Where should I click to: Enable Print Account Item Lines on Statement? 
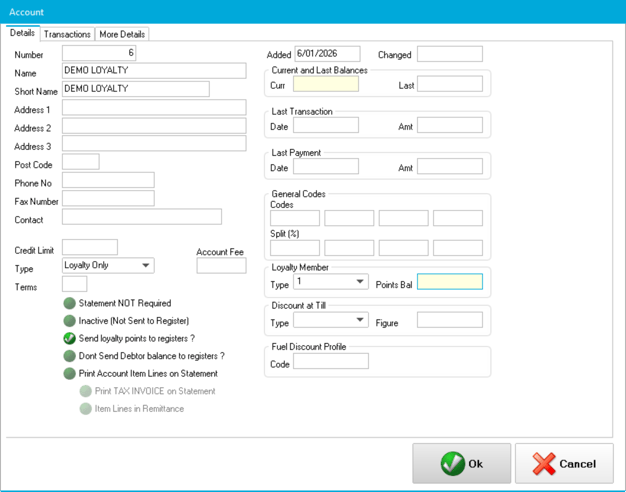click(x=70, y=374)
